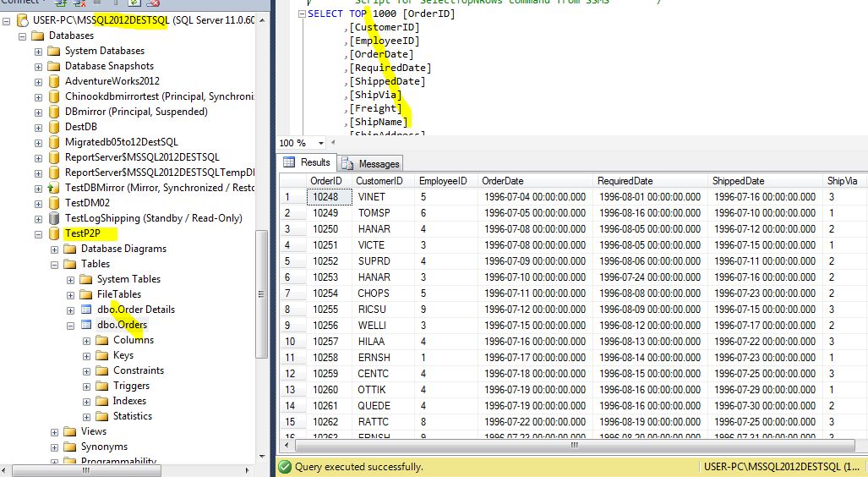The image size is (868, 477).
Task: Click the Columns folder icon
Action: (x=102, y=340)
